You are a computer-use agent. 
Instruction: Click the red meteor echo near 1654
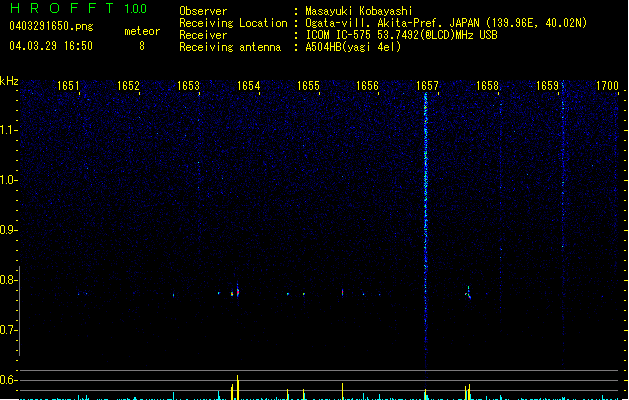pos(237,291)
